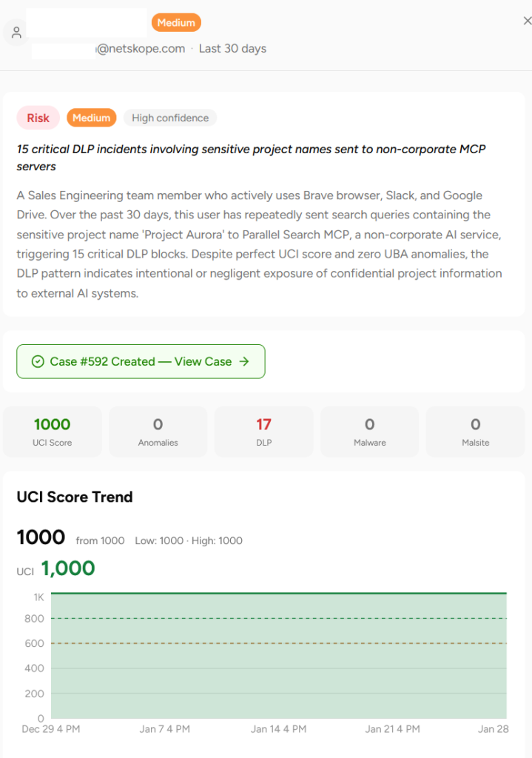
Task: Click the Last 30 days time range
Action: click(x=232, y=49)
